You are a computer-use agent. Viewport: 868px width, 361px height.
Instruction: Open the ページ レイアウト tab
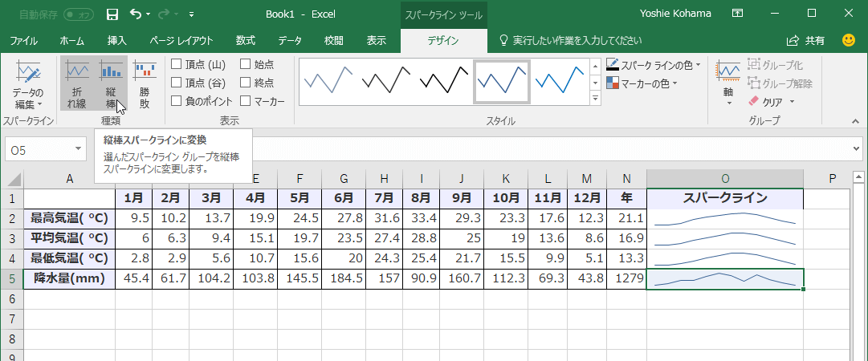pyautogui.click(x=181, y=40)
